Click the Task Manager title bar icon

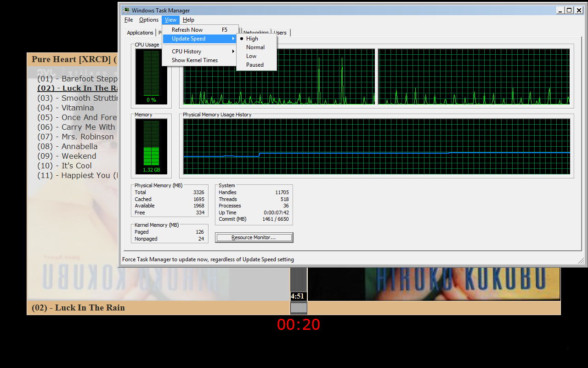[x=126, y=10]
